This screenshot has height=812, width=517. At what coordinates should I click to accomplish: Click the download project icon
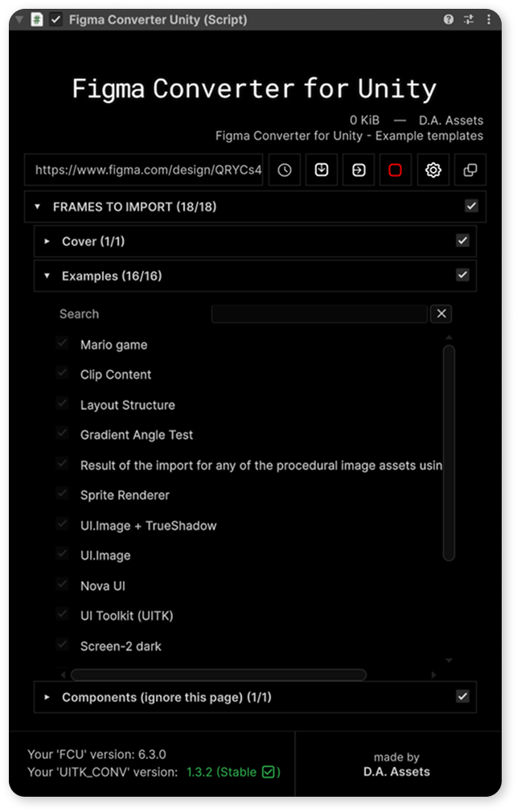coord(322,170)
